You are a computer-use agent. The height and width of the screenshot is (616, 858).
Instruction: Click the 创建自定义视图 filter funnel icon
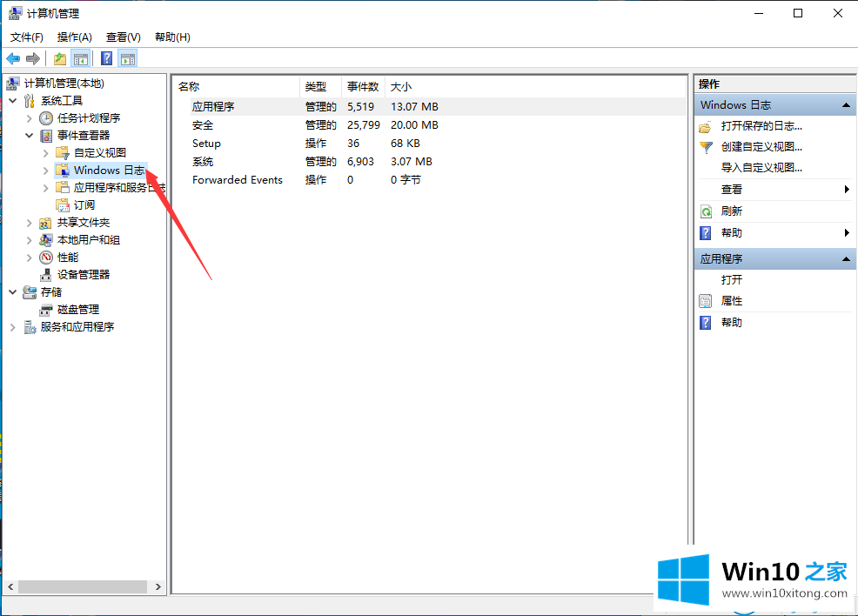pos(706,147)
